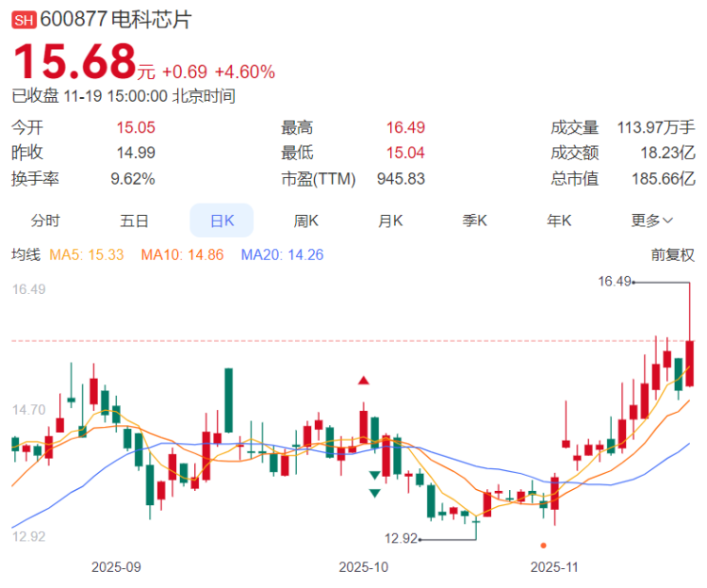This screenshot has height=588, width=707.
Task: Click the 换手率 value 9.62%
Action: coord(133,179)
